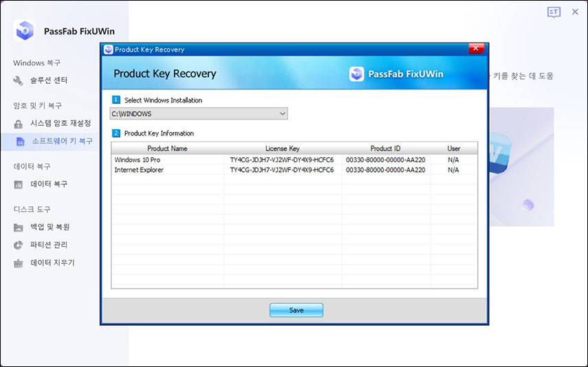Close the Product Key Recovery dialog
This screenshot has width=588, height=367.
click(x=475, y=49)
